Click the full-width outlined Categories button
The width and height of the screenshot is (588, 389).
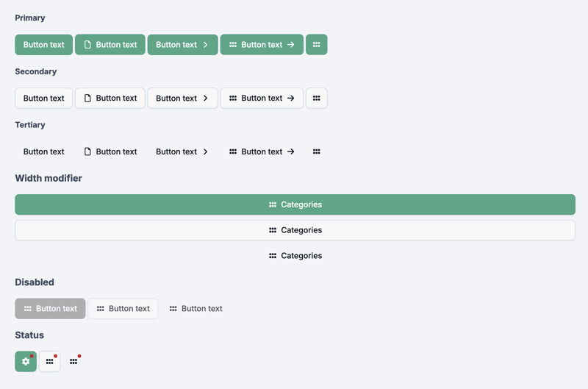295,230
